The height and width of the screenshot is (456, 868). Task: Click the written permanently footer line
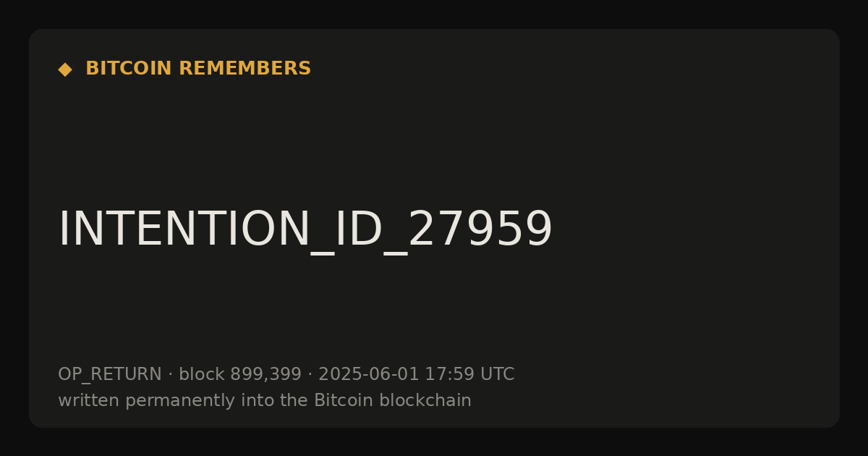[x=265, y=400]
